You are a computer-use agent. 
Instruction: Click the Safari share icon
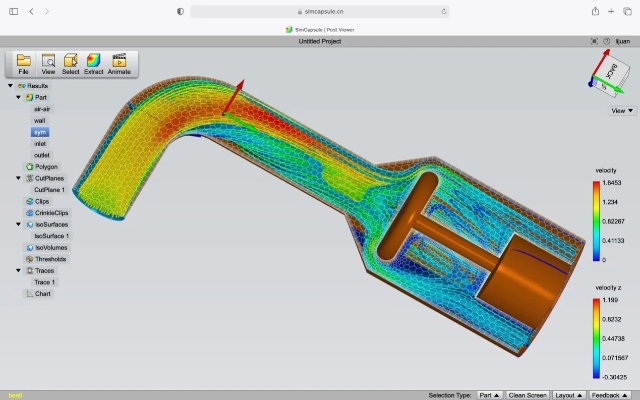[595, 11]
